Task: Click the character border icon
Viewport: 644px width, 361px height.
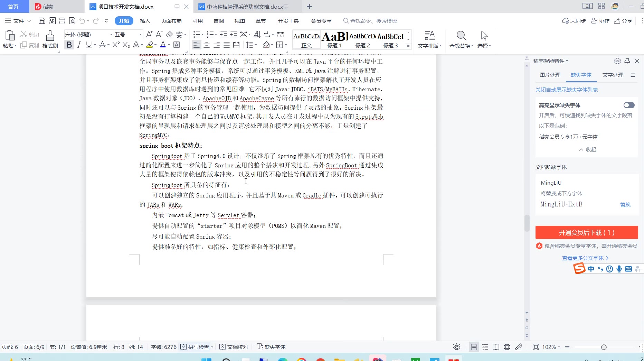Action: [177, 45]
